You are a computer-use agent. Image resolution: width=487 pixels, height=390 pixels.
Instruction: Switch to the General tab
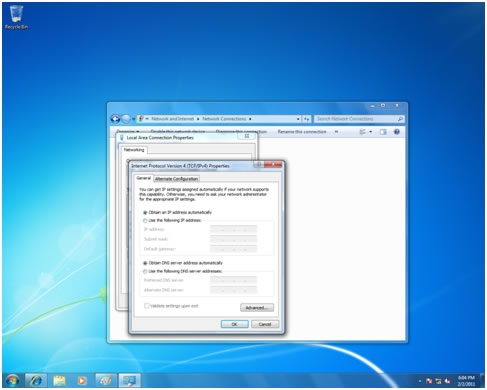[143, 178]
